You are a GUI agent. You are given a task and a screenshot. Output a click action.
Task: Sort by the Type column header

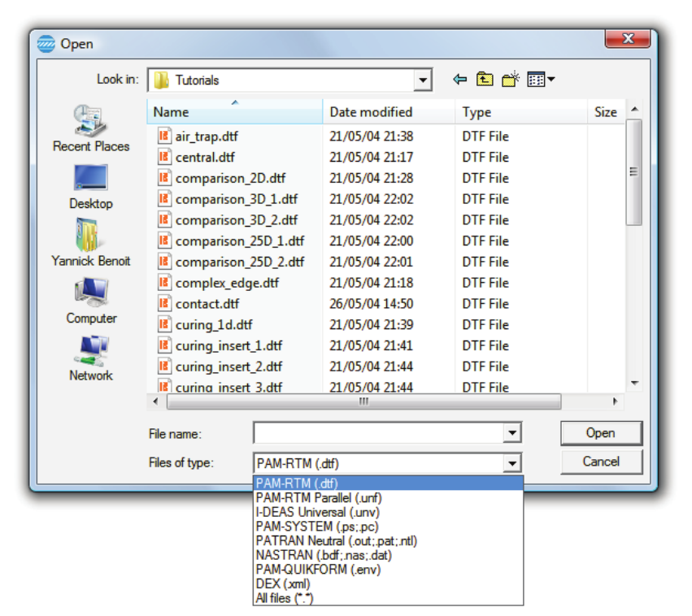coord(521,112)
